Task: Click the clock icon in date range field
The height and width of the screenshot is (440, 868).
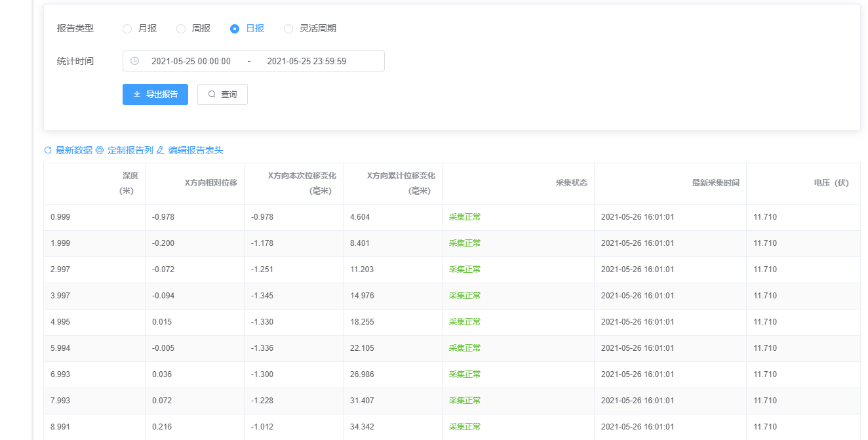Action: (135, 61)
